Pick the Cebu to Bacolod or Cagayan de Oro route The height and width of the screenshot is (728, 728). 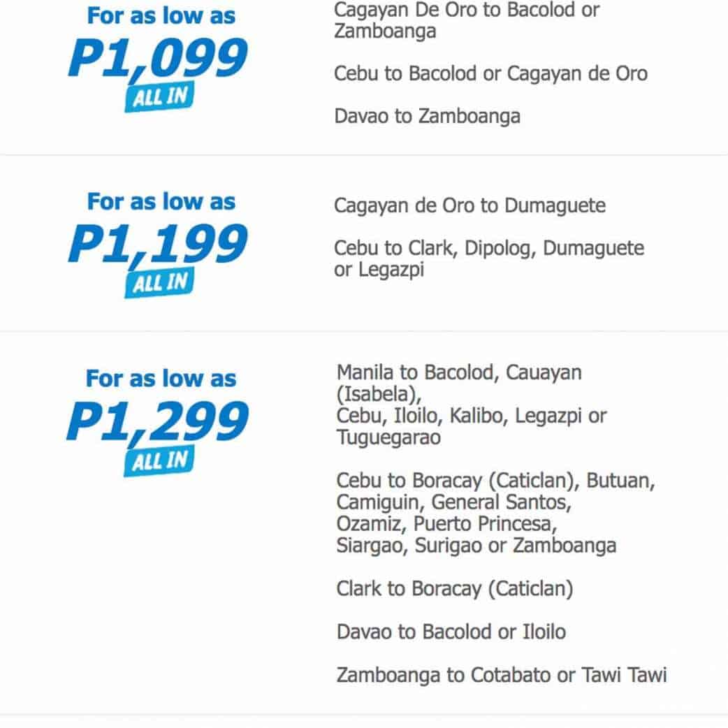490,73
